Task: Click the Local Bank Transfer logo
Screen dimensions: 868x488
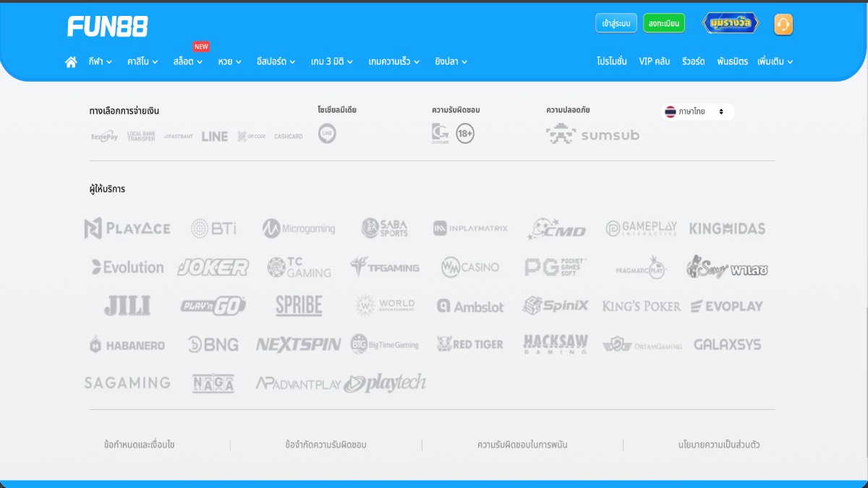Action: coord(141,136)
